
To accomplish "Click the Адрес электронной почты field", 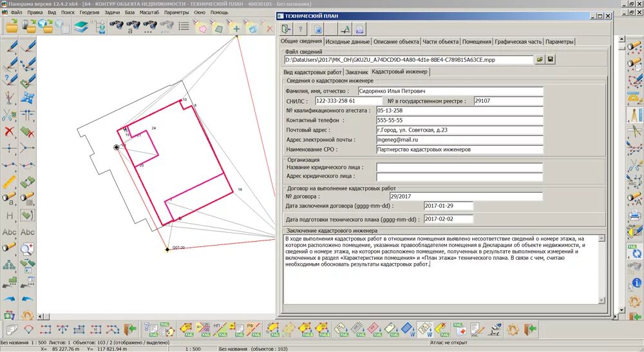I will pos(460,140).
